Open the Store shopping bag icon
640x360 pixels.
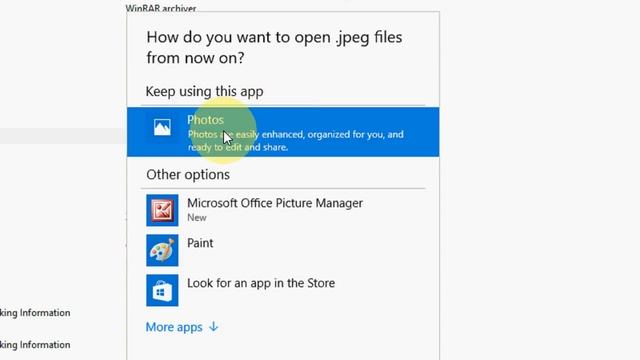point(162,290)
